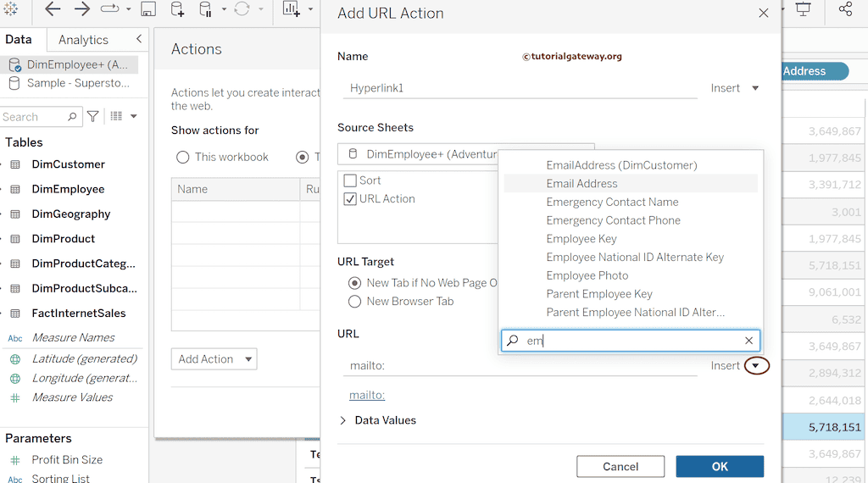The width and height of the screenshot is (868, 483).
Task: Click the Share icon in toolbar
Action: tap(845, 9)
